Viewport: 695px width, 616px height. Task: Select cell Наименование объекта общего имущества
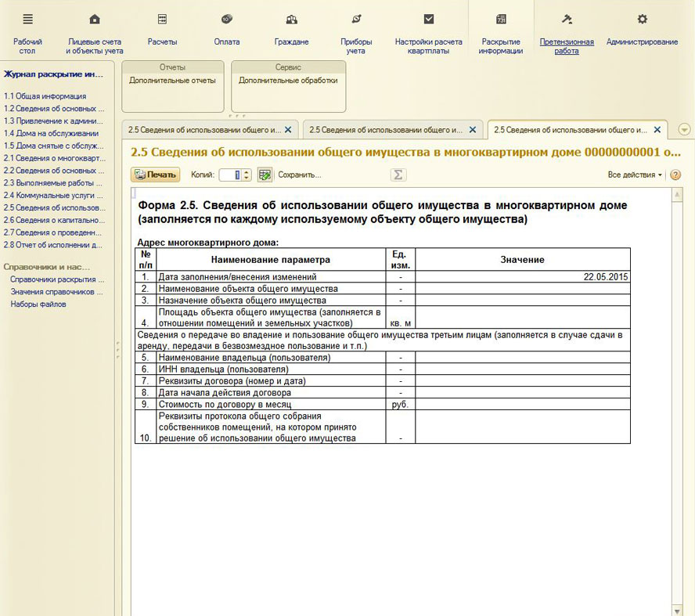271,289
